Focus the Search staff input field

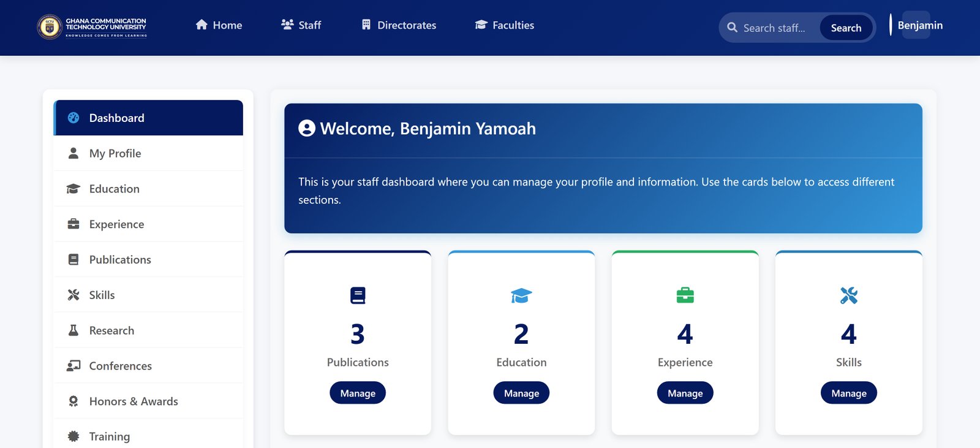[778, 28]
